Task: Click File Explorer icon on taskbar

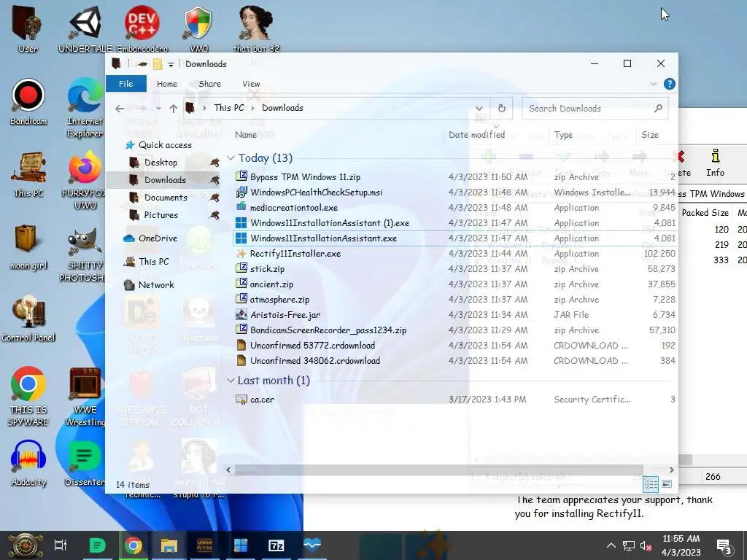Action: click(169, 545)
